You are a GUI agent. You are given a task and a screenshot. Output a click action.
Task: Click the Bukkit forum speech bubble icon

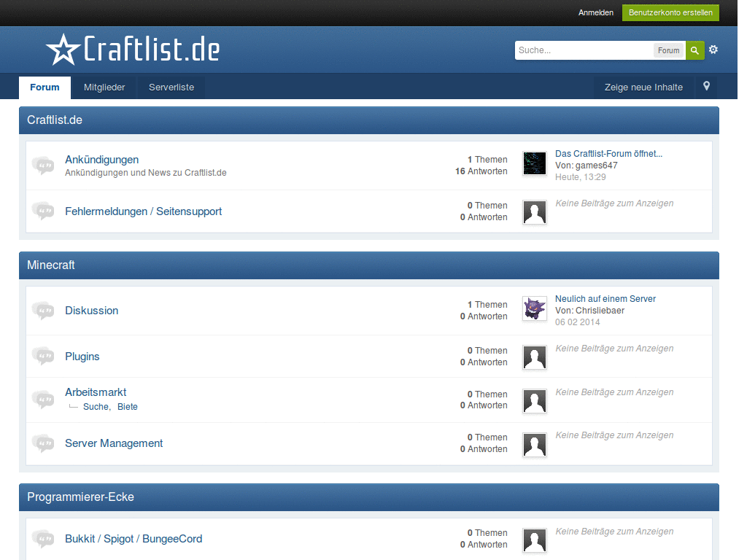[x=43, y=539]
